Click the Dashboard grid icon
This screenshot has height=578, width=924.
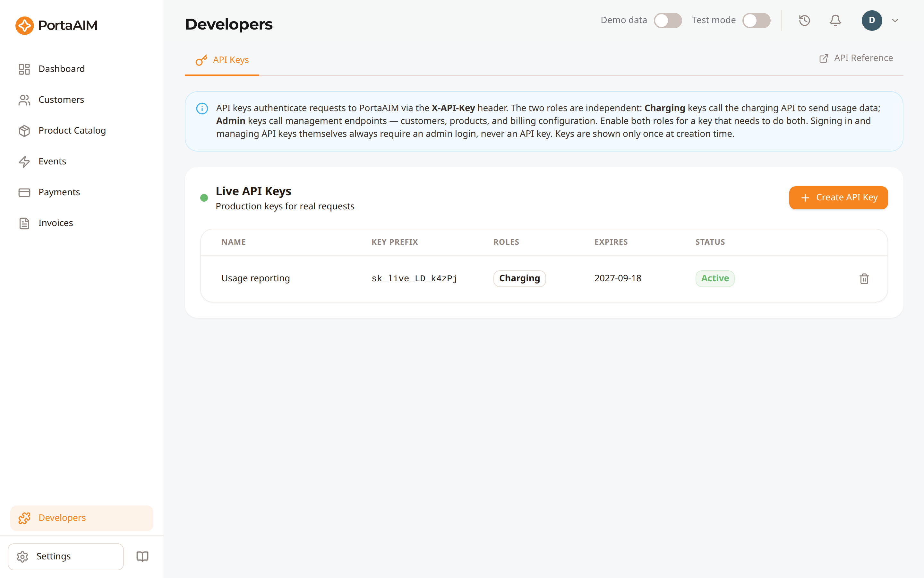pos(24,69)
